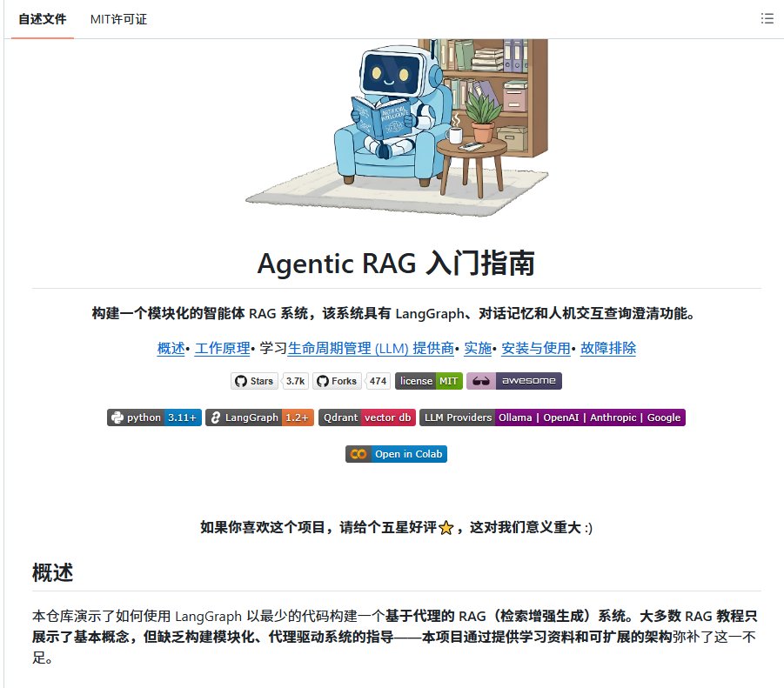This screenshot has width=784, height=688.
Task: Switch to the MIT许可证 tab
Action: pos(118,19)
